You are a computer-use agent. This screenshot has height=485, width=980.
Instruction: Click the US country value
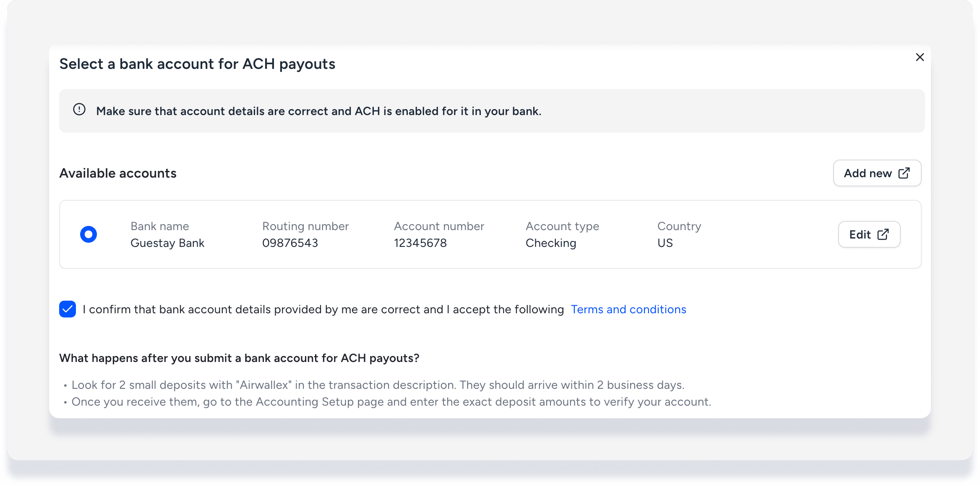(x=665, y=243)
